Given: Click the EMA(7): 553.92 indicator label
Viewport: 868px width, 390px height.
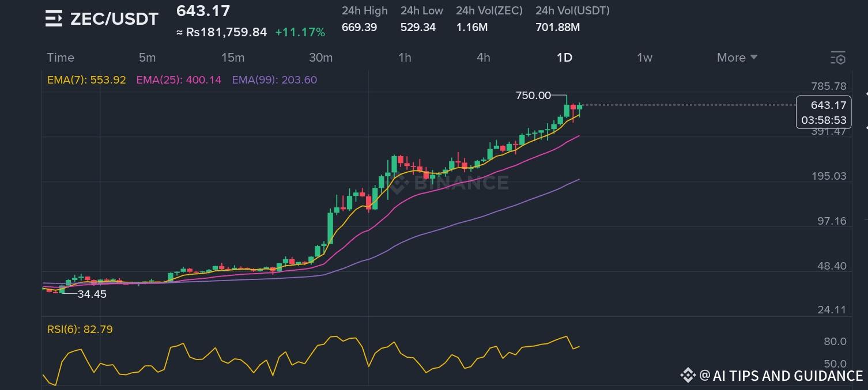Looking at the screenshot, I should point(86,80).
